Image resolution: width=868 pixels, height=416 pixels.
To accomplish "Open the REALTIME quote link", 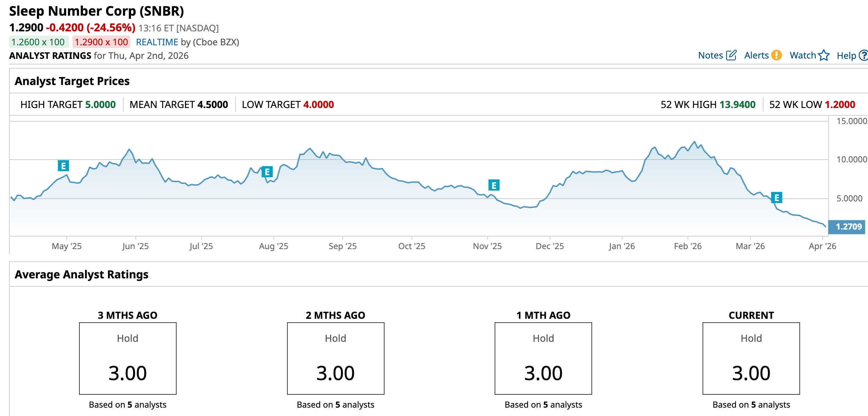I will click(157, 42).
